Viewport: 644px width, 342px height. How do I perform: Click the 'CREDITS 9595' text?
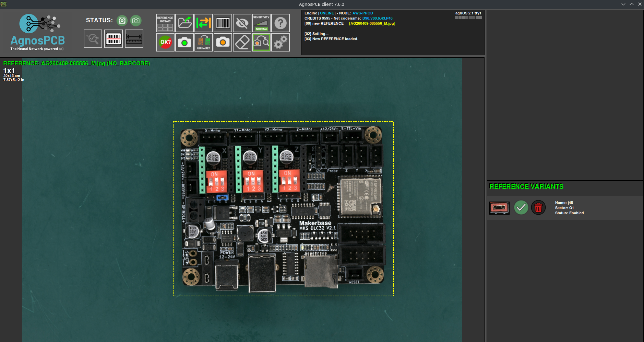[x=317, y=18]
